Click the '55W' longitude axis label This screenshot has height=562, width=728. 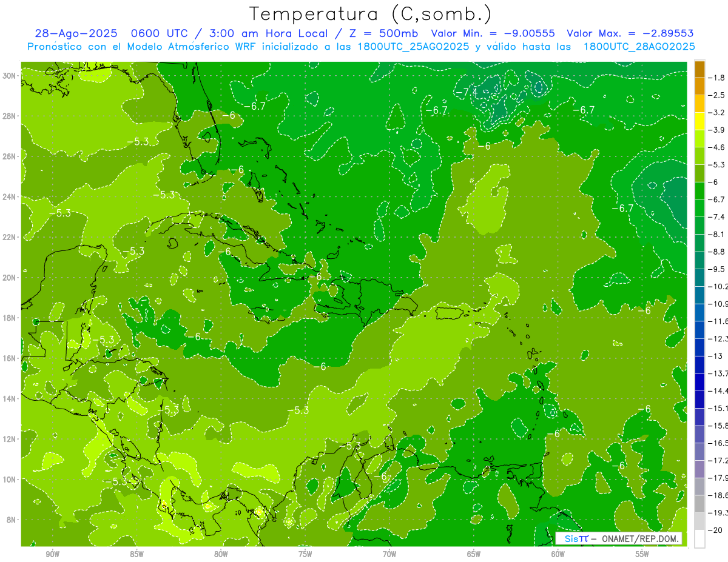(642, 555)
